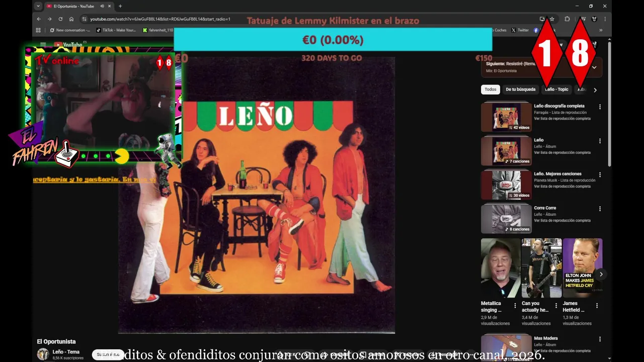Go back with the browser back arrow

point(39,19)
